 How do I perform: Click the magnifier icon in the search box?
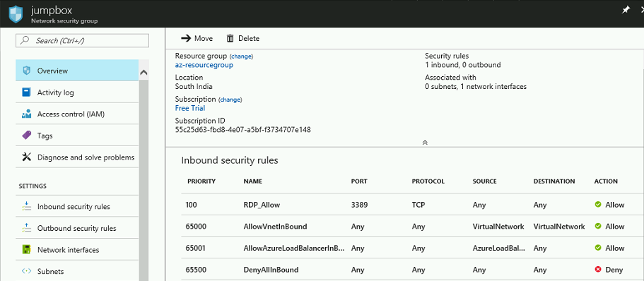(x=25, y=40)
